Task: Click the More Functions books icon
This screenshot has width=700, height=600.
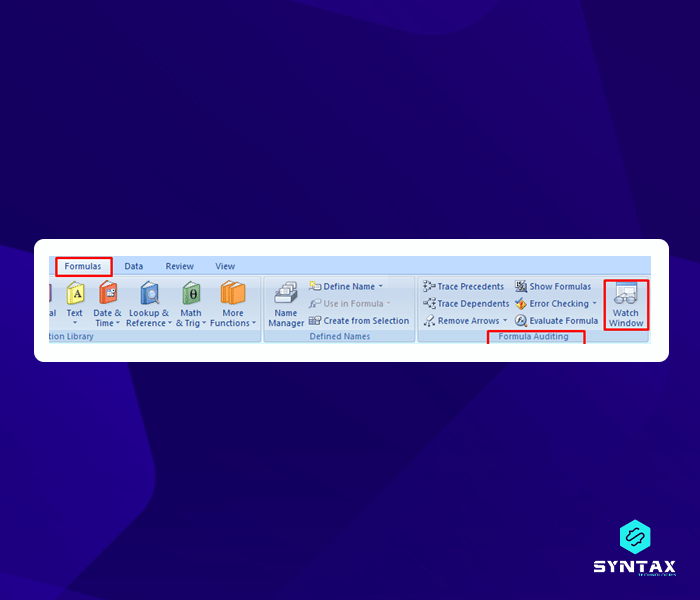Action: coord(233,293)
